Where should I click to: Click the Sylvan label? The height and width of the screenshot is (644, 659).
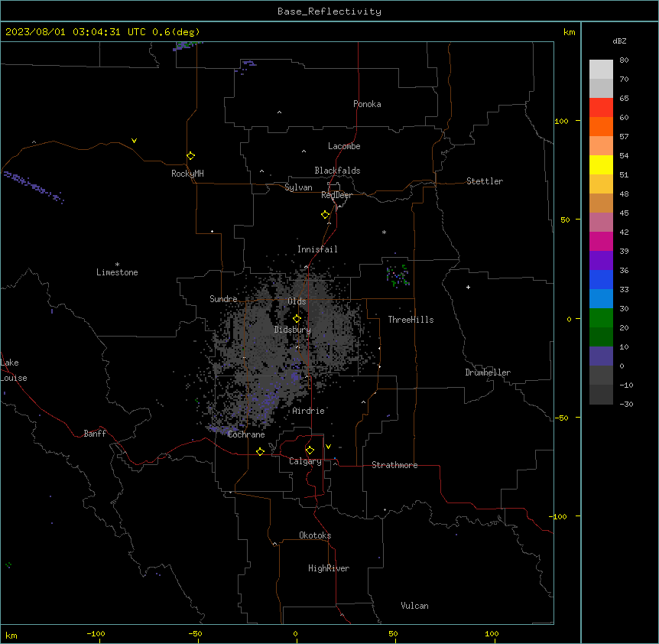pos(298,187)
